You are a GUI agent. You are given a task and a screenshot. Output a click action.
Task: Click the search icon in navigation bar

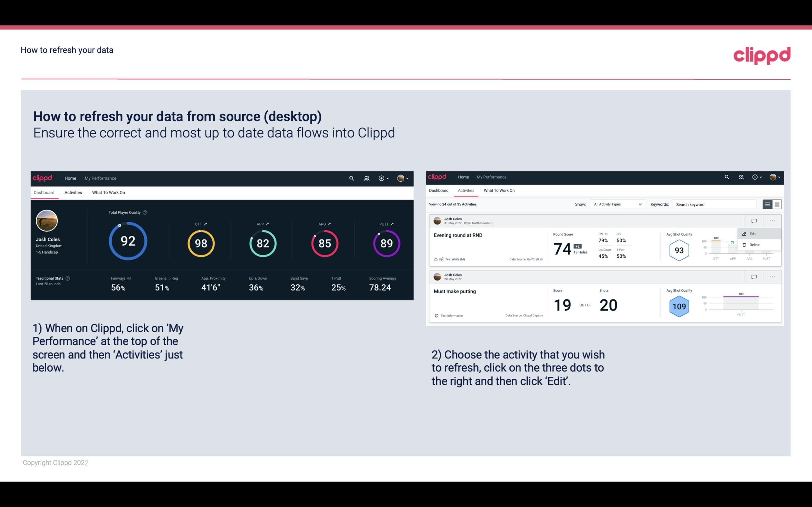pyautogui.click(x=351, y=177)
